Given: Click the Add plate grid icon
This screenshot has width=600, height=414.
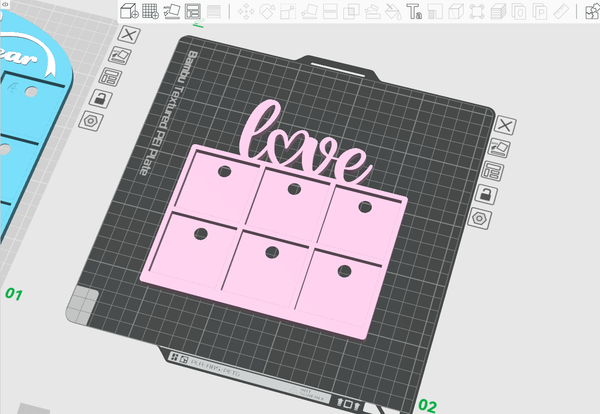Looking at the screenshot, I should tap(150, 11).
